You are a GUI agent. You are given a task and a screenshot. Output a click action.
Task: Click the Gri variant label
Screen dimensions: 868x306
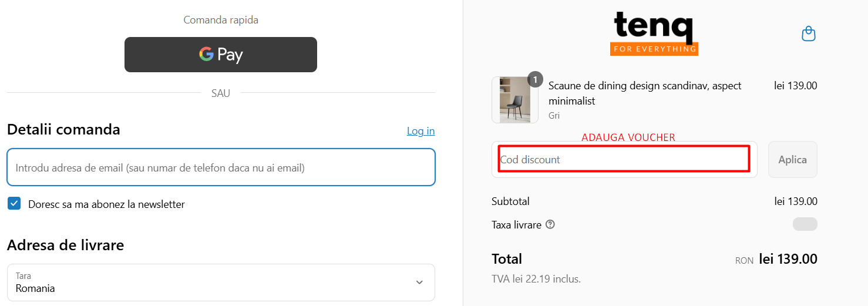[x=554, y=116]
